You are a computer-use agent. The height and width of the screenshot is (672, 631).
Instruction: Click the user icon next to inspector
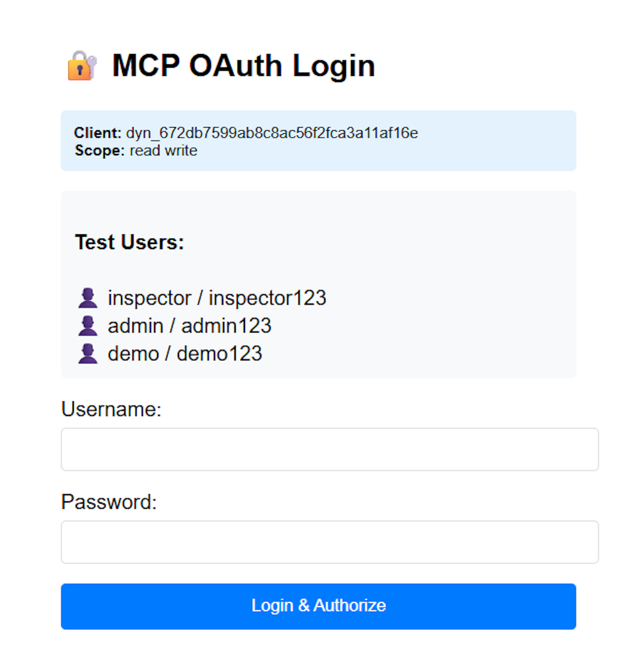[88, 298]
